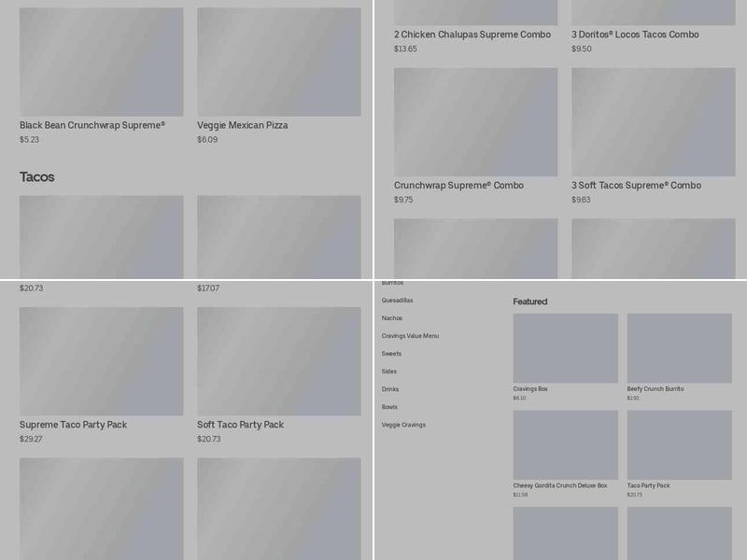Open the Veggie Cravings category
Image resolution: width=747 pixels, height=560 pixels.
click(403, 425)
